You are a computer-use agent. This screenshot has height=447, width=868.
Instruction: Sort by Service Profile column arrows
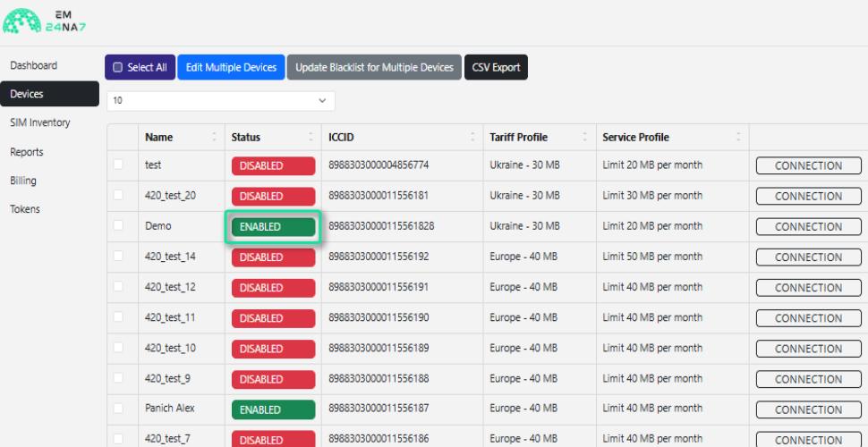point(738,137)
